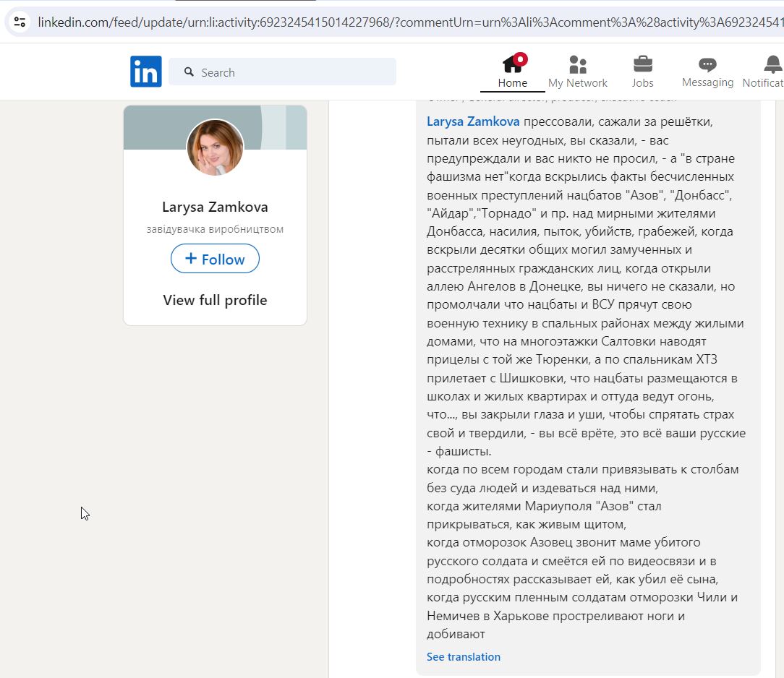784x678 pixels.
Task: Open Larysa Zamkova's profile photo
Action: [215, 148]
